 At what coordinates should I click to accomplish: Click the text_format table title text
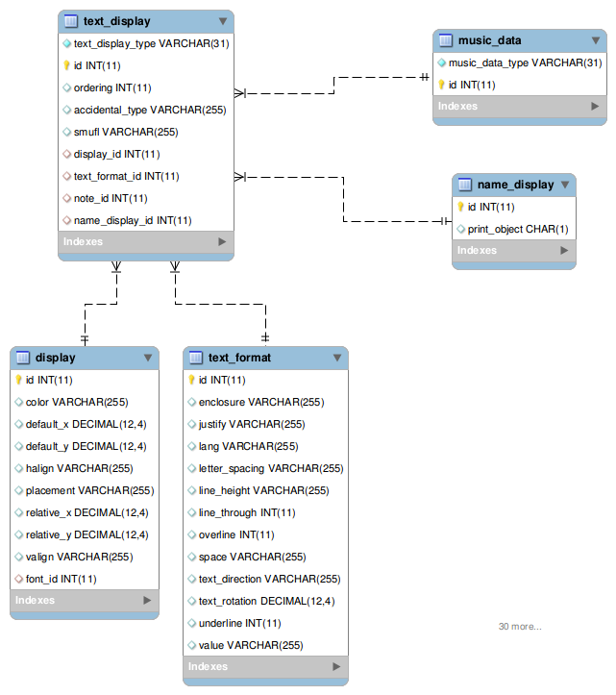239,358
